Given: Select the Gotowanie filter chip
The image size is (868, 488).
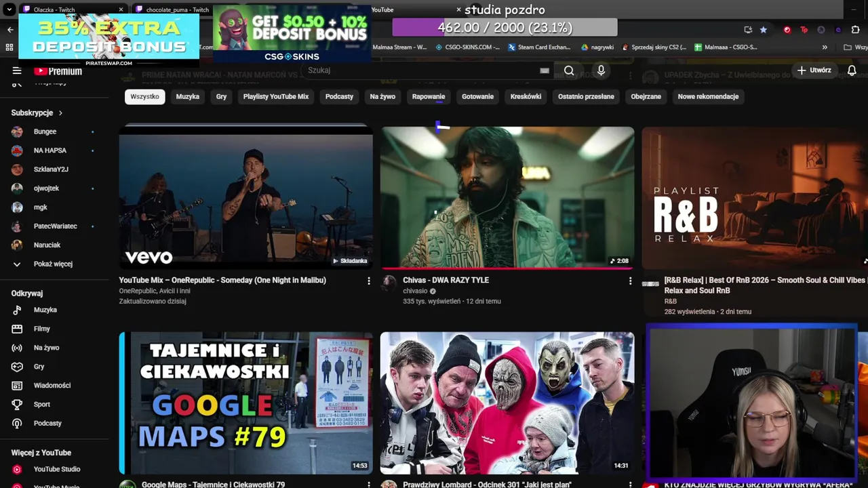Looking at the screenshot, I should coord(478,96).
